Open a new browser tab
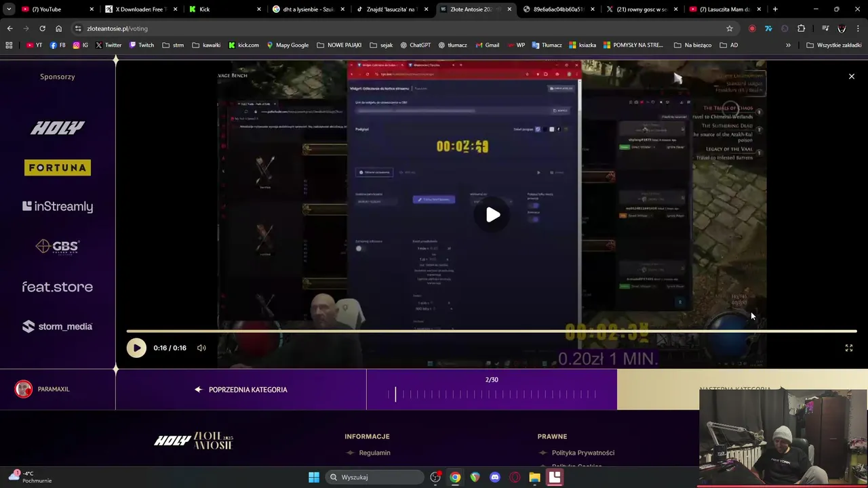868x488 pixels. [775, 9]
